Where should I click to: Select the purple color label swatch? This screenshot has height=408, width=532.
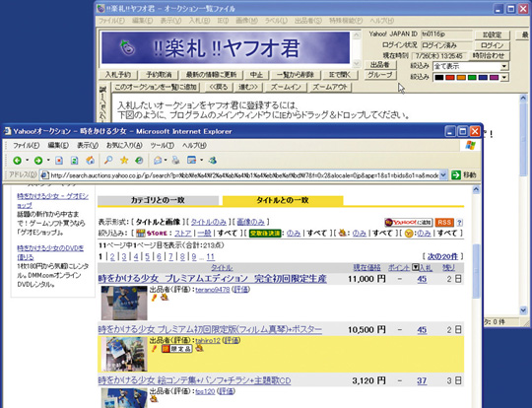494,78
